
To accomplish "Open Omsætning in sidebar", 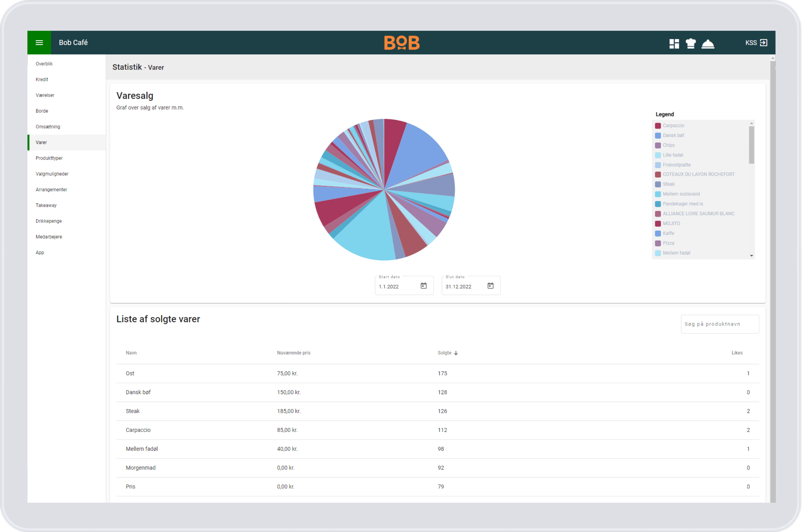I will tap(48, 126).
